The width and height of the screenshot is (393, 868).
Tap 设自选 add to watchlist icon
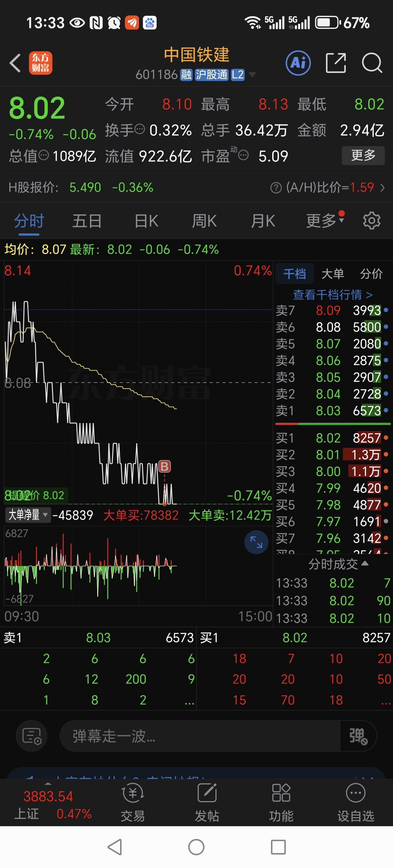point(356,802)
